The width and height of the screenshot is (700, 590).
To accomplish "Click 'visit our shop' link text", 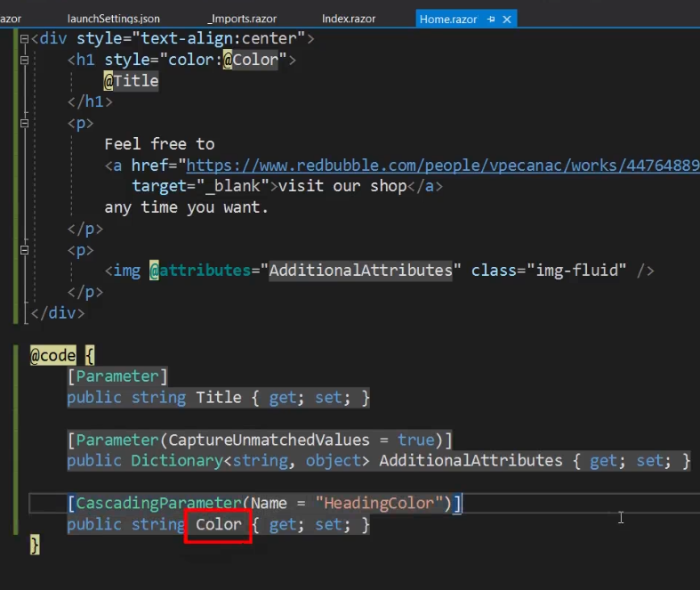I will 342,186.
